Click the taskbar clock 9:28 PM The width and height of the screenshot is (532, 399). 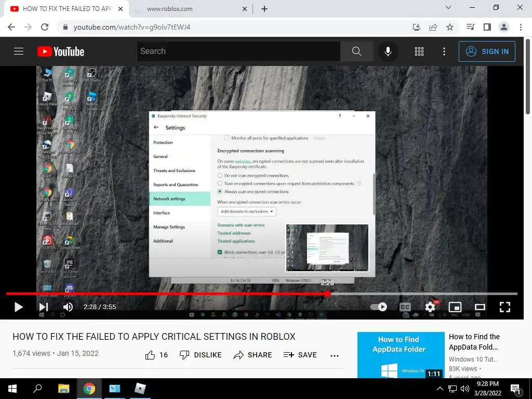click(x=487, y=384)
